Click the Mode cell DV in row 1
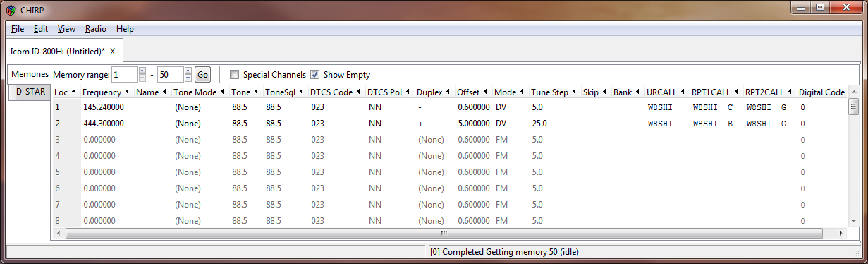868x264 pixels. click(501, 107)
